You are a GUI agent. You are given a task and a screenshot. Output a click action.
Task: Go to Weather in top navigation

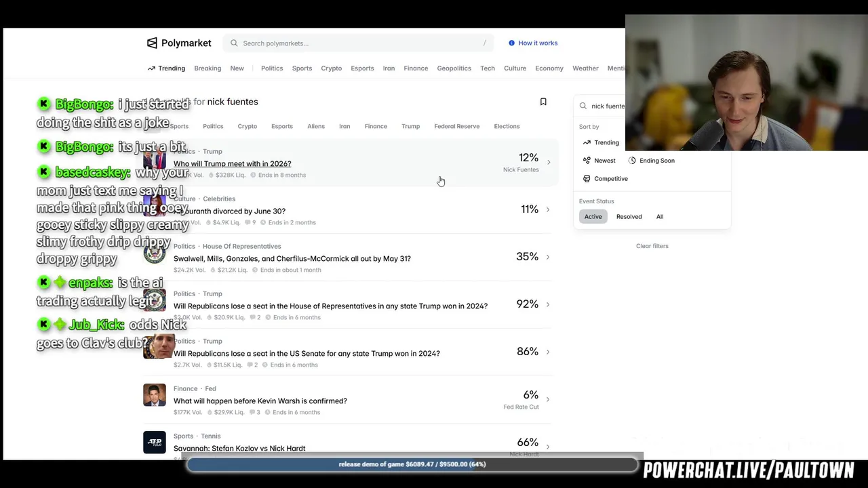585,68
